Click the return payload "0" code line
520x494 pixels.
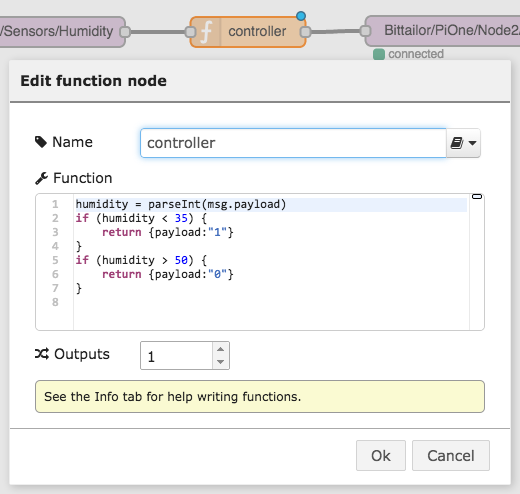click(168, 274)
